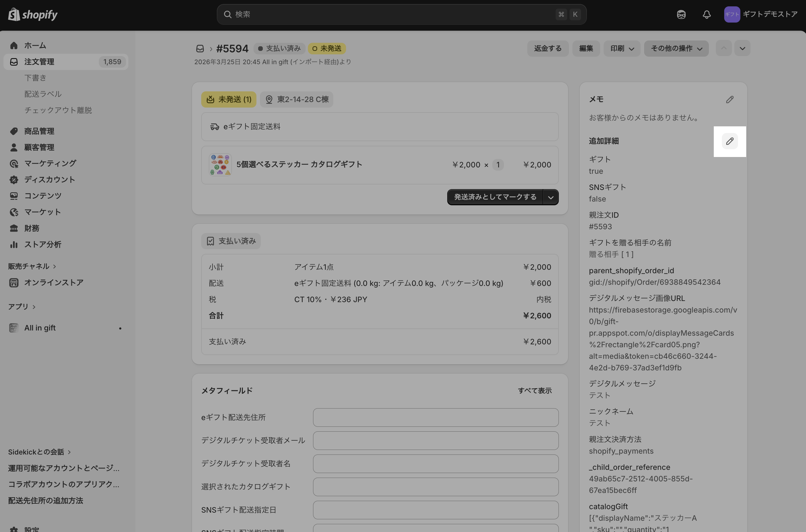Click the 東2-14-28 C棟 location badge
The width and height of the screenshot is (806, 532).
297,99
